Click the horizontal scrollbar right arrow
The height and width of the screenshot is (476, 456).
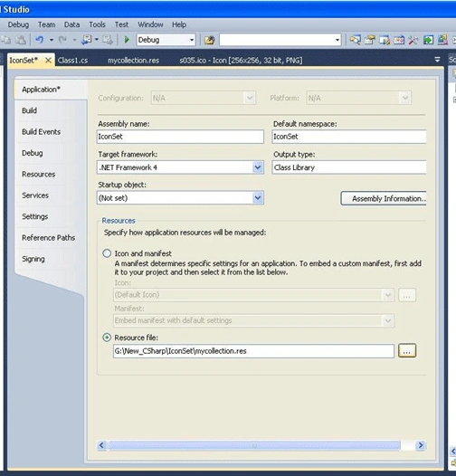pos(421,445)
